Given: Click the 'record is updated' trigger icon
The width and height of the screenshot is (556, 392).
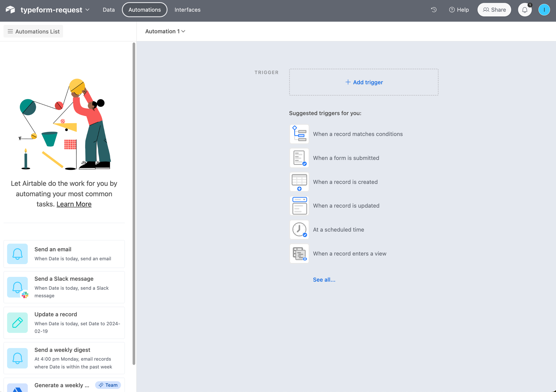Looking at the screenshot, I should click(299, 206).
